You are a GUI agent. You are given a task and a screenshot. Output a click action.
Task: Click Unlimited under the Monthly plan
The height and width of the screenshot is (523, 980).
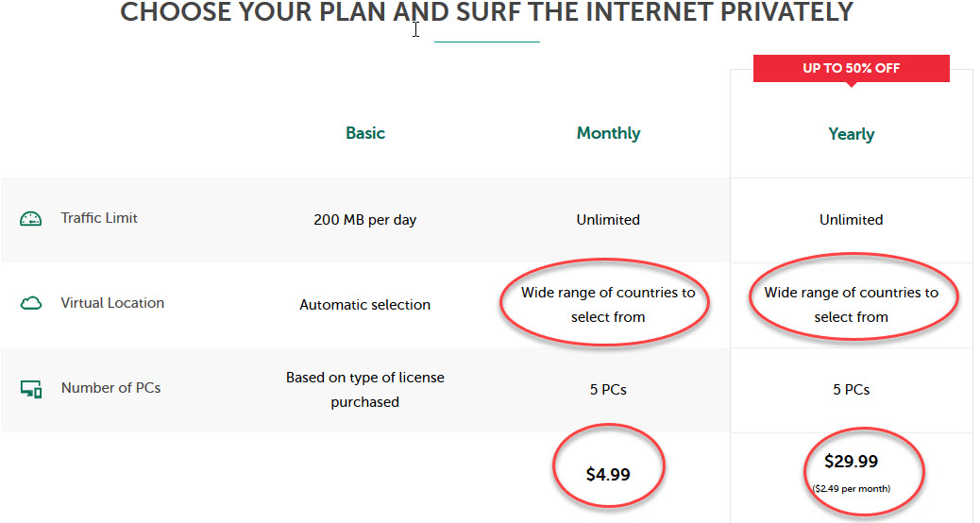608,220
